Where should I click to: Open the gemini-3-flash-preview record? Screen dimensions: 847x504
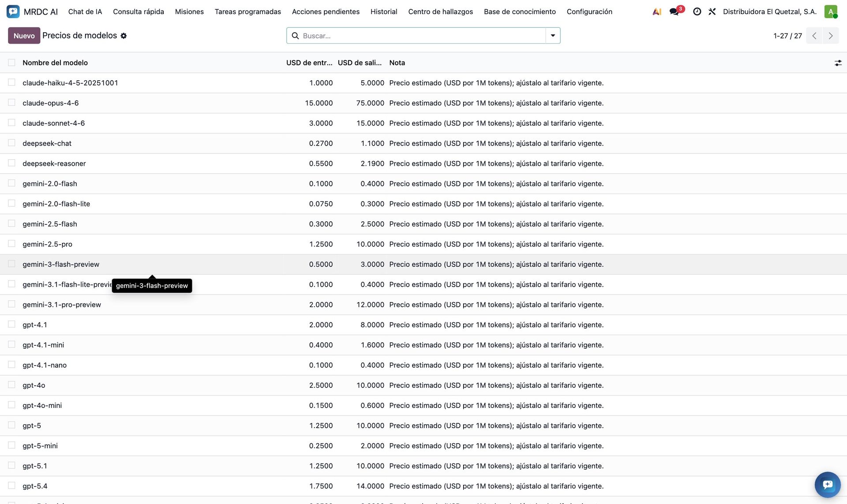61,264
